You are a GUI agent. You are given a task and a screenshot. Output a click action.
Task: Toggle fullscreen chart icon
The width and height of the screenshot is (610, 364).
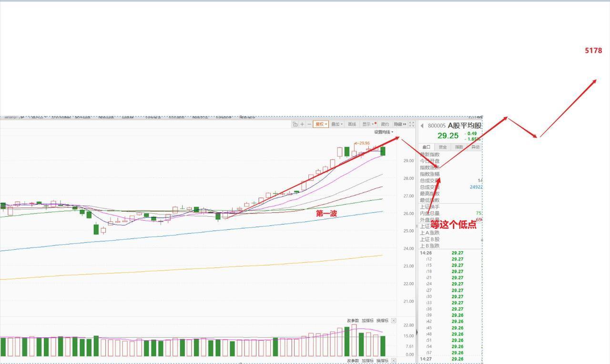tap(412, 124)
